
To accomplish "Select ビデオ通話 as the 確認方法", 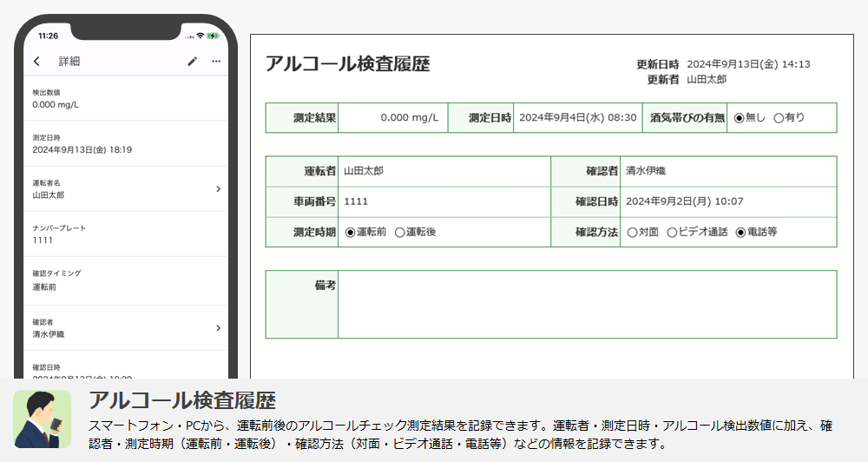I will click(x=672, y=233).
